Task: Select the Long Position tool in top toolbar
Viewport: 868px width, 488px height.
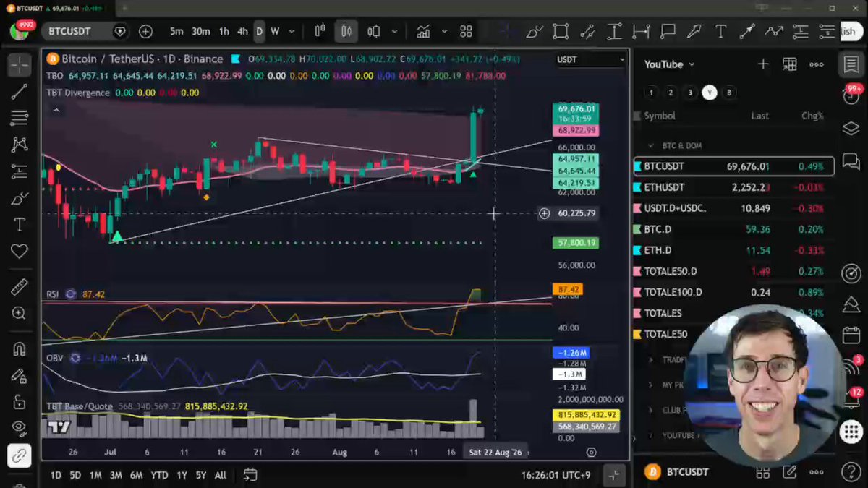Action: [x=801, y=32]
